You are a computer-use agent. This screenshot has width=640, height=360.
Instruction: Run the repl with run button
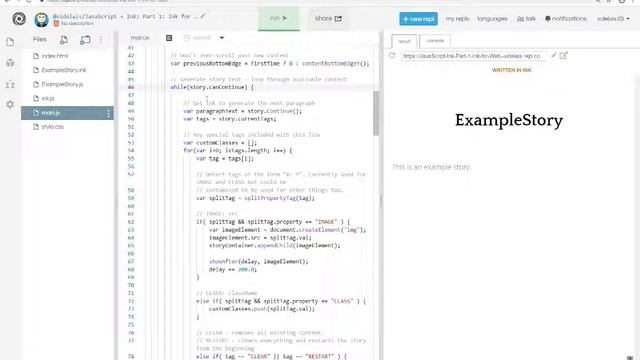(x=279, y=18)
